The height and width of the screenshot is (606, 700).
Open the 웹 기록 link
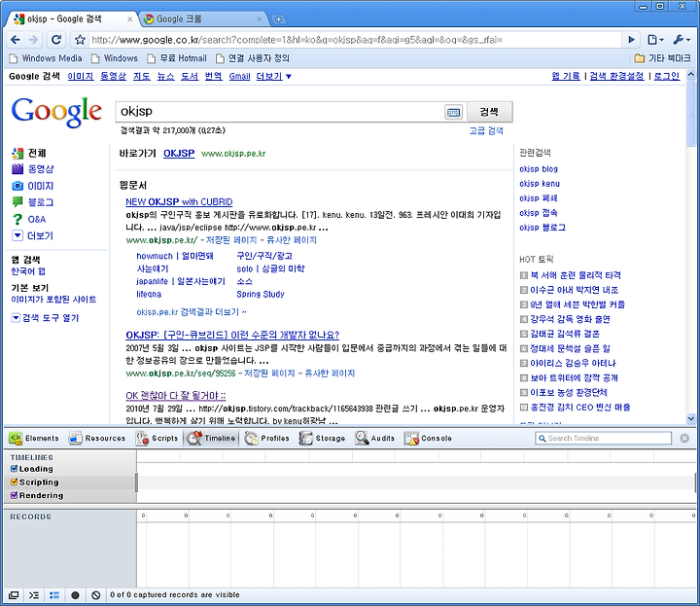click(566, 77)
